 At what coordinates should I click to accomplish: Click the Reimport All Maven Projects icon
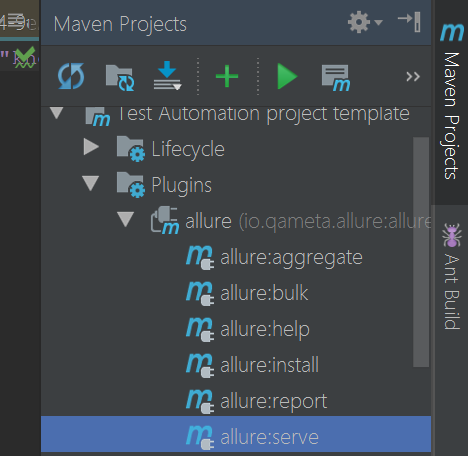(x=71, y=77)
